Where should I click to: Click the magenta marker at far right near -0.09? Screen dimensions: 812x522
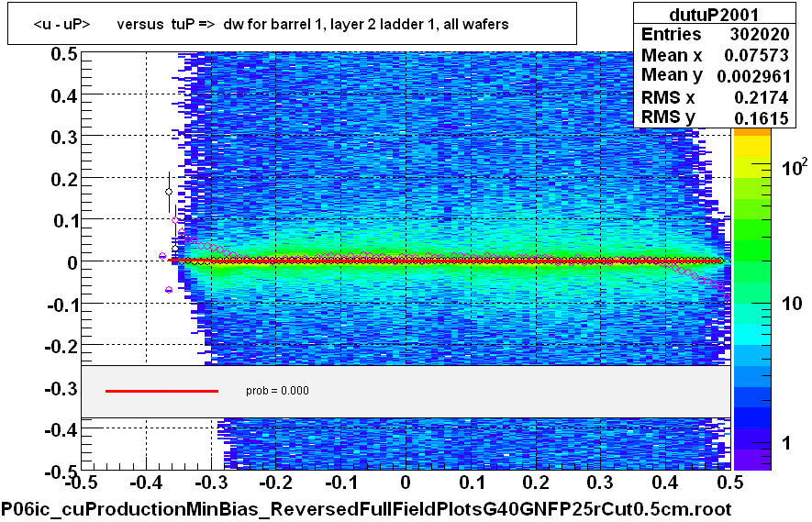pyautogui.click(x=727, y=298)
